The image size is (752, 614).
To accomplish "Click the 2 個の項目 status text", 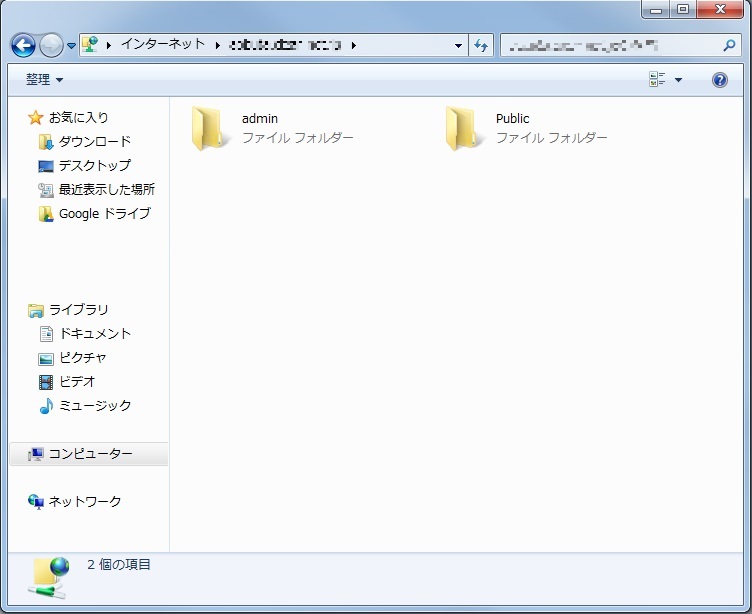I will (118, 565).
